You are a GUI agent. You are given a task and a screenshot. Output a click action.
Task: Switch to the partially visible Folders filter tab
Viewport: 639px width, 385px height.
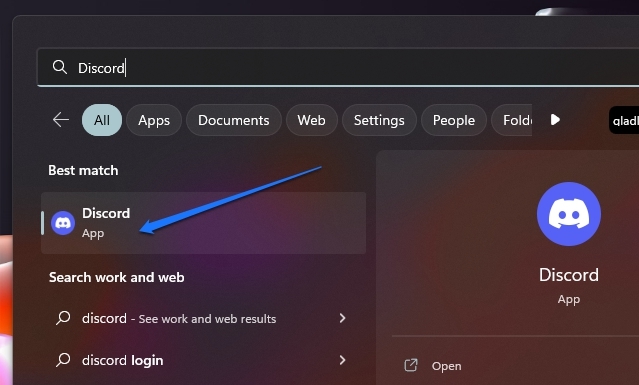(x=512, y=120)
